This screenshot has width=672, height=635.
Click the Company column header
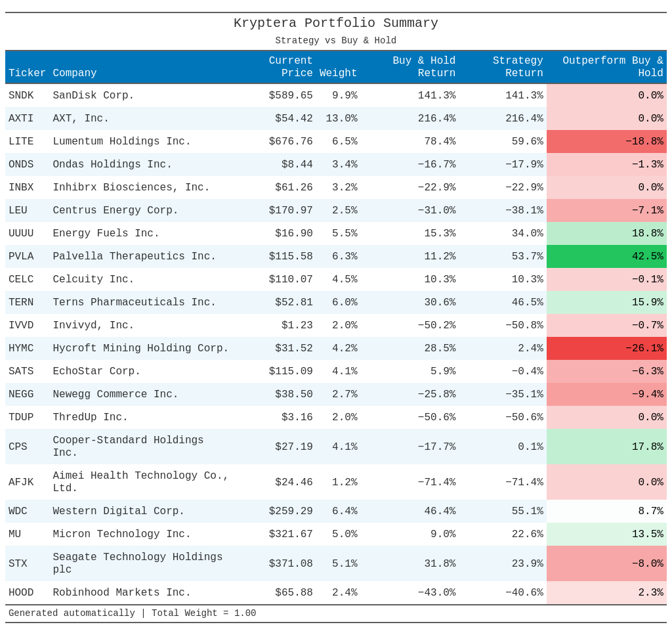click(x=75, y=73)
